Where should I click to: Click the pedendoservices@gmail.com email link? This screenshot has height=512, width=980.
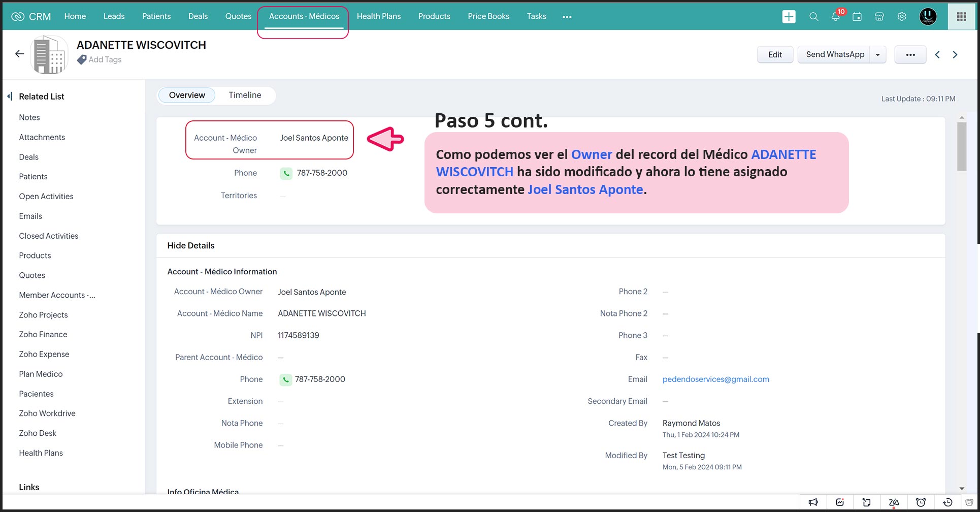pos(715,379)
